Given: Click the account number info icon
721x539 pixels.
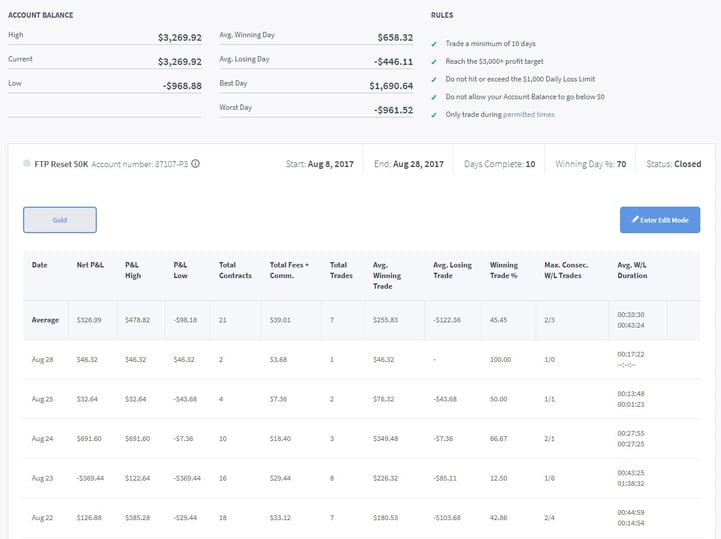Looking at the screenshot, I should coord(195,164).
